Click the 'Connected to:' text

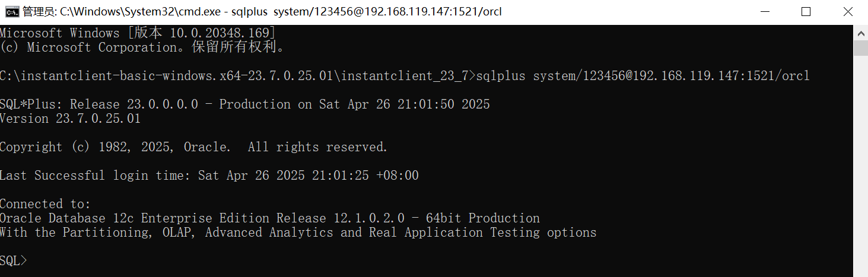(45, 204)
